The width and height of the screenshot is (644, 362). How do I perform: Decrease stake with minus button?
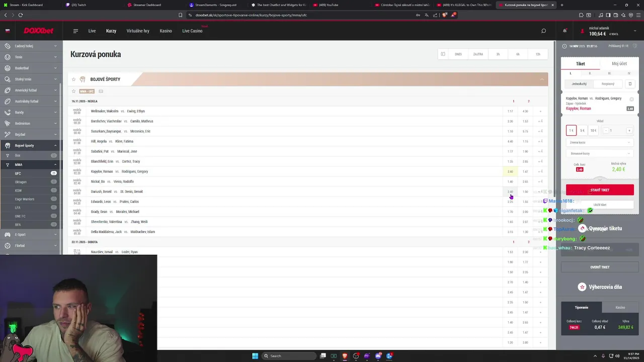[606, 130]
